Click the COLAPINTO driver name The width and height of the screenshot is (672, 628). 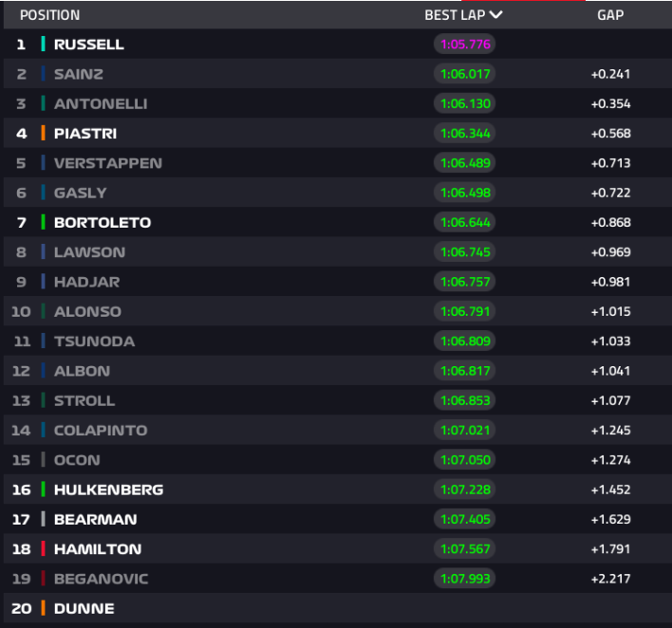coord(101,430)
